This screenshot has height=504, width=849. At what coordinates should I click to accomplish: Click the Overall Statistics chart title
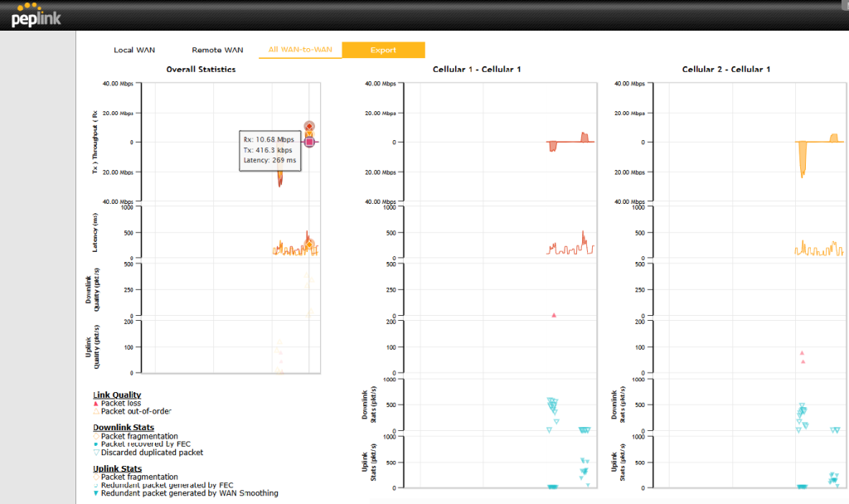click(x=201, y=70)
